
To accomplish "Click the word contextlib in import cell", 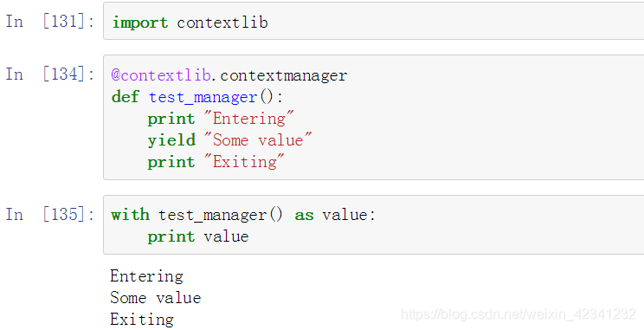I will tap(222, 23).
